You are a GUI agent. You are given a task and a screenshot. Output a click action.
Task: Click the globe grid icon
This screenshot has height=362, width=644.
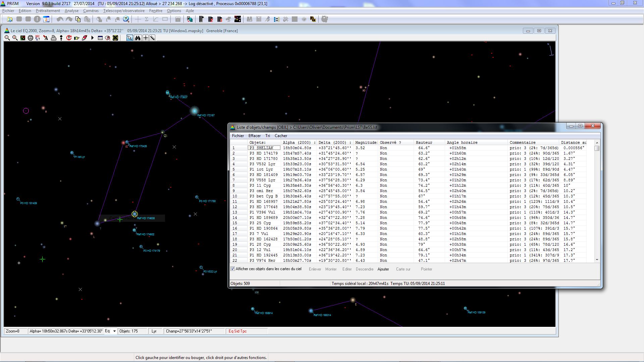[31, 38]
